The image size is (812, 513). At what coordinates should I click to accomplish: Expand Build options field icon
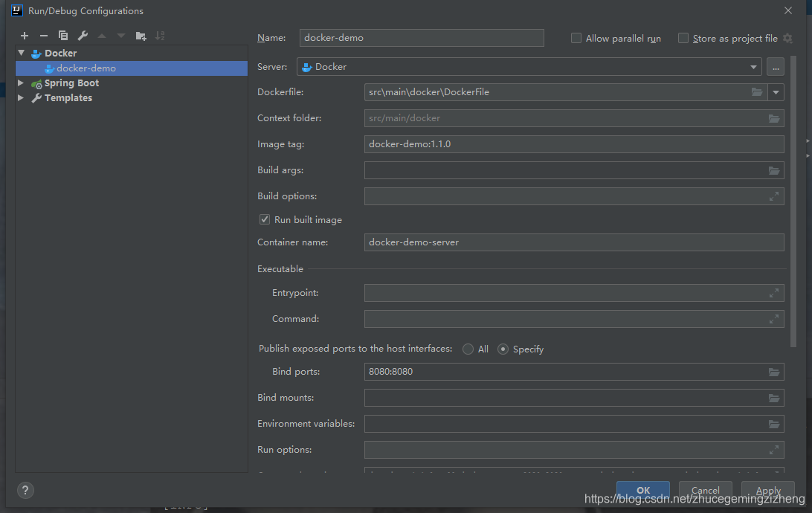[x=773, y=197]
